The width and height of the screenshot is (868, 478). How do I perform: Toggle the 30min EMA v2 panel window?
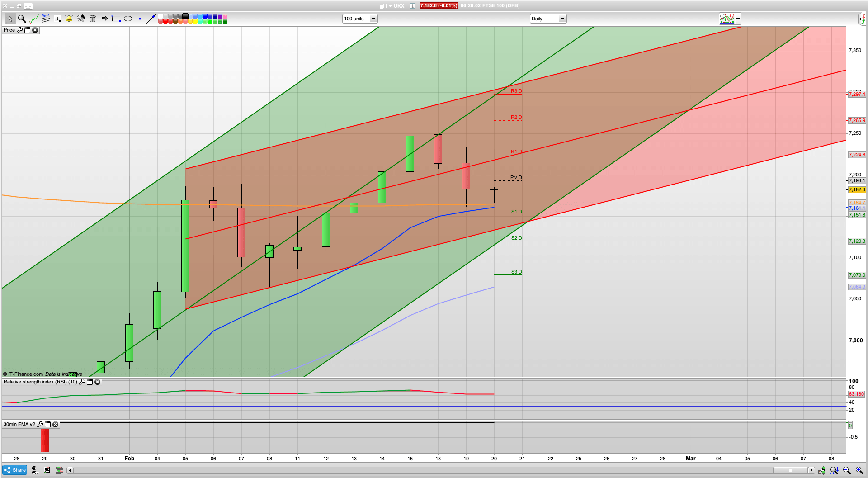(47, 424)
